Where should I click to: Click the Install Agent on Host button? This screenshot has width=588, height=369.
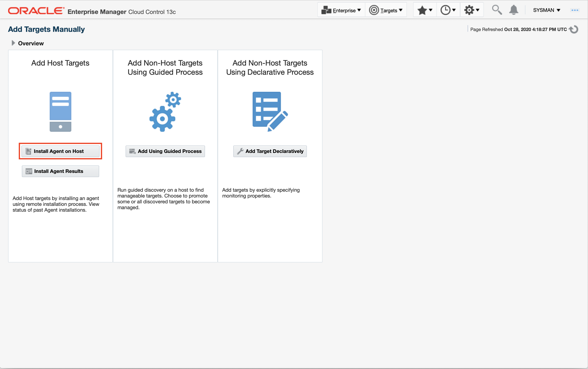pos(61,151)
